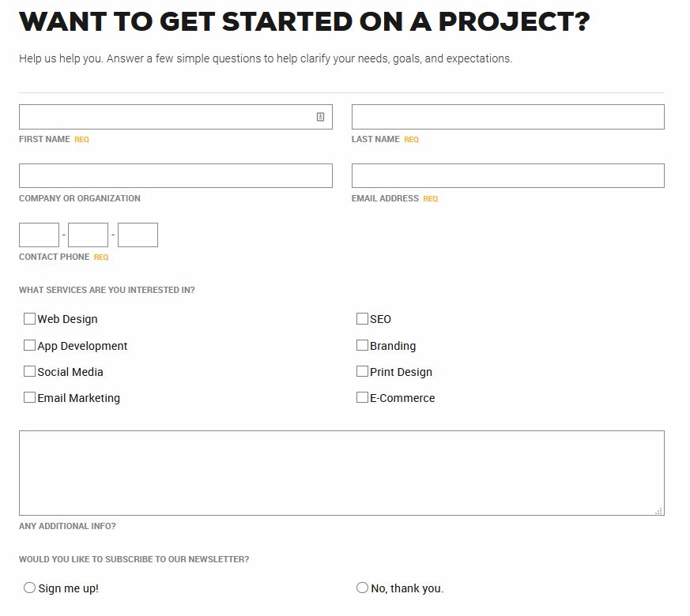
Task: Check the SEO checkbox
Action: (x=362, y=319)
